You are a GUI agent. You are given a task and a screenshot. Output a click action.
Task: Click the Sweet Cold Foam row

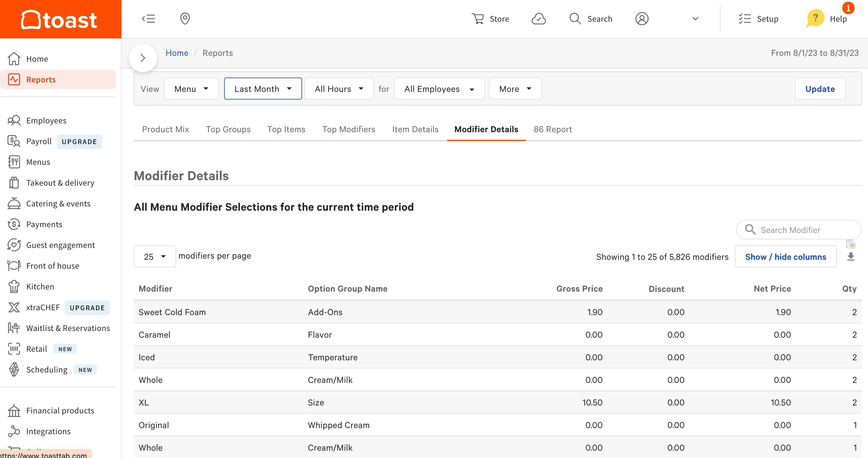pos(497,312)
